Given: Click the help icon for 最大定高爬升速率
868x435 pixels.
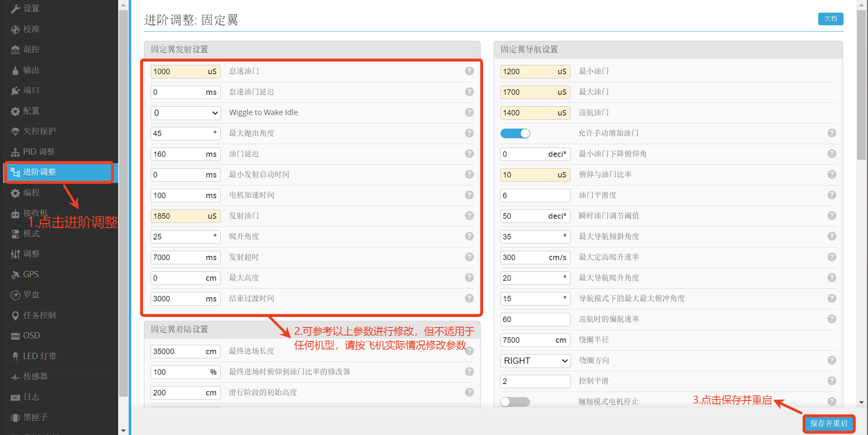Looking at the screenshot, I should (832, 257).
